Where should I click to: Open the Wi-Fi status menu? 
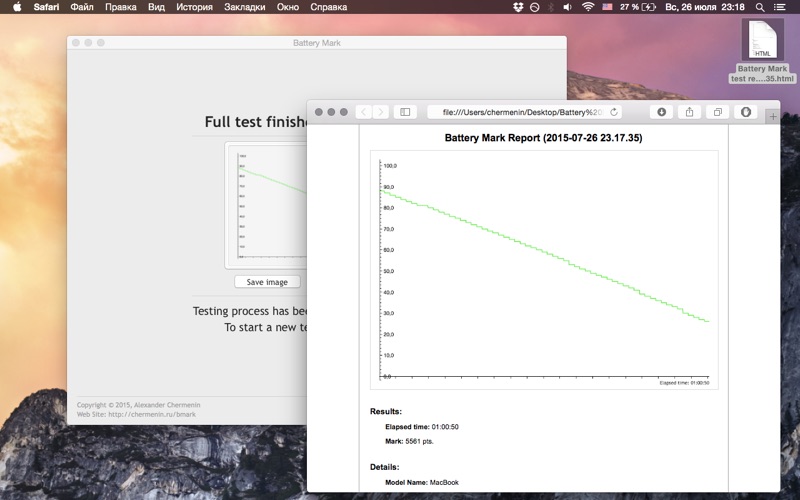point(588,7)
